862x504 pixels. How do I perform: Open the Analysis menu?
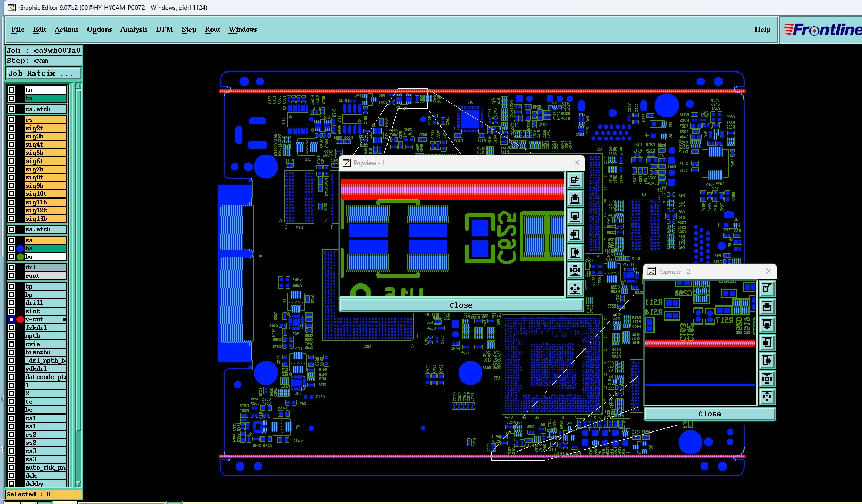click(x=134, y=30)
